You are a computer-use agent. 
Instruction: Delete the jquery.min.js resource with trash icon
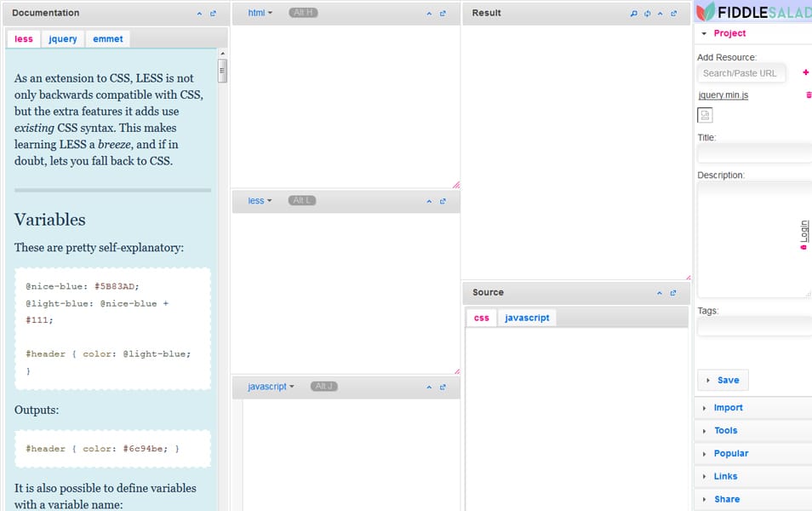pyautogui.click(x=808, y=95)
